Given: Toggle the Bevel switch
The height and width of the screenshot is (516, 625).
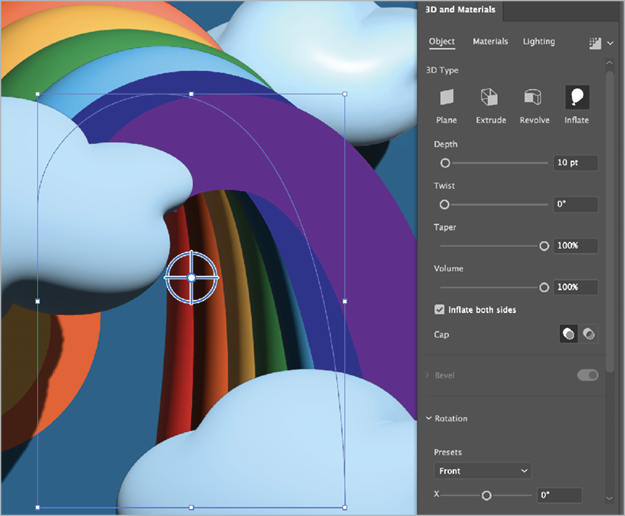Looking at the screenshot, I should (588, 375).
